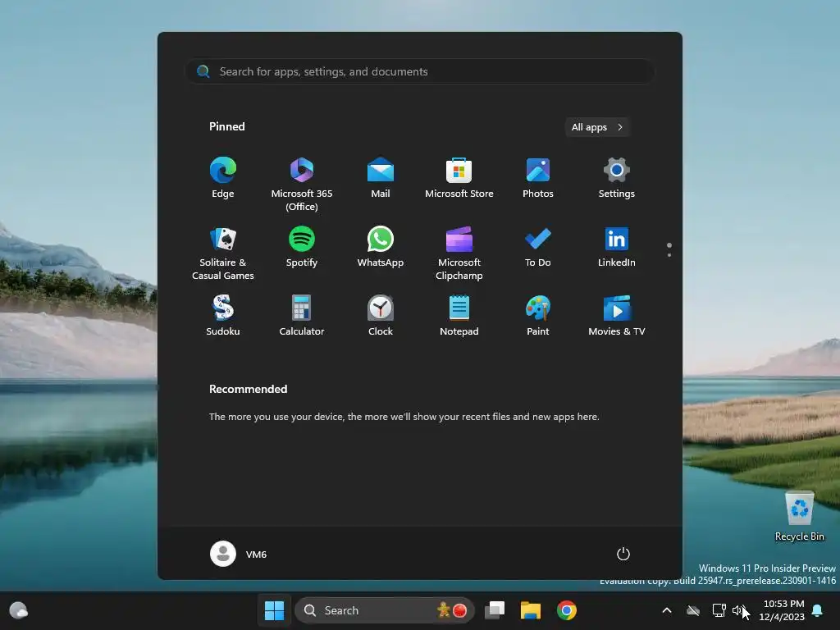Focus the Start menu search box
The height and width of the screenshot is (630, 840).
pyautogui.click(x=420, y=71)
